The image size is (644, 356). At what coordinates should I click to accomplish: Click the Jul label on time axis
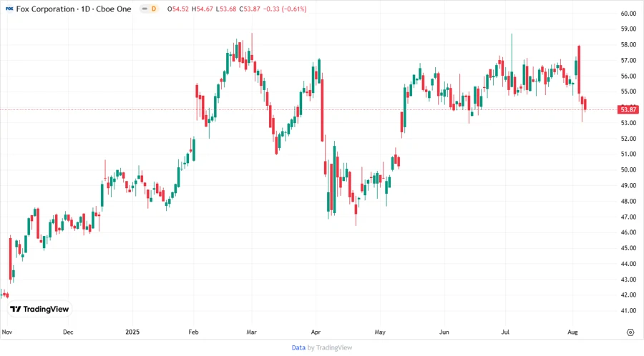[x=505, y=332]
